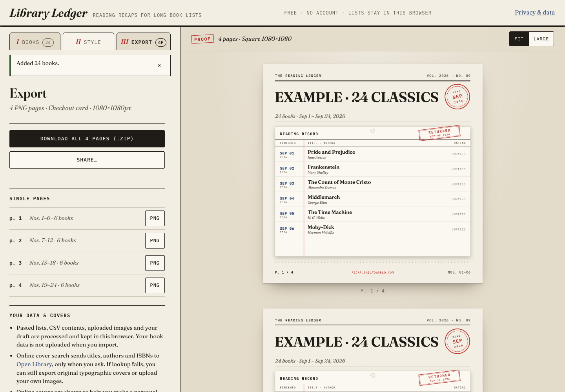Click the Share… button

coord(87,160)
